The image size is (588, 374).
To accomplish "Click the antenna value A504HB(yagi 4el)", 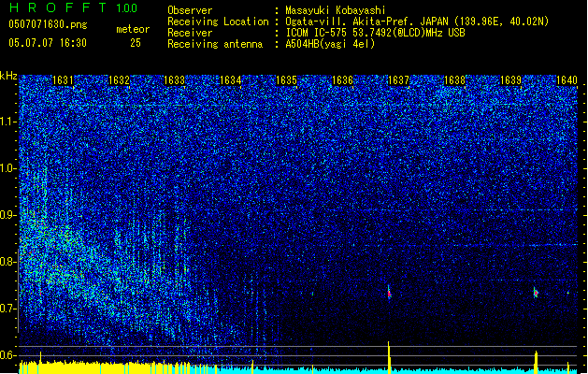I will (x=330, y=44).
